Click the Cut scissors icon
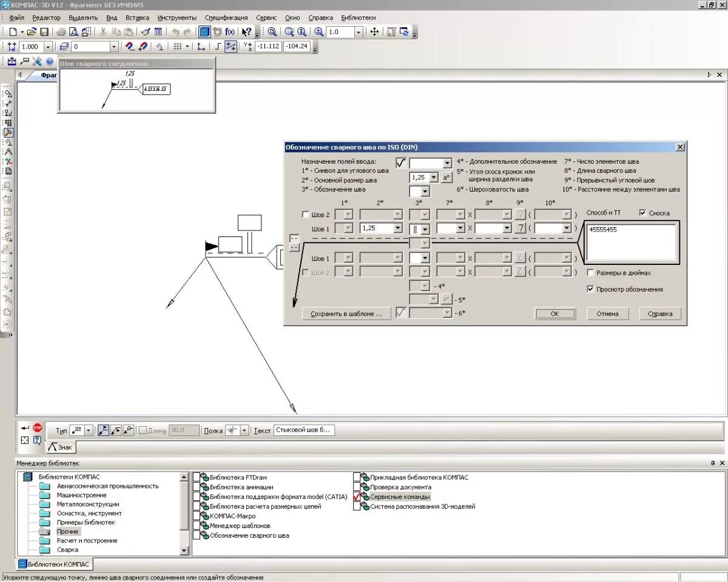This screenshot has height=582, width=728. (x=103, y=32)
